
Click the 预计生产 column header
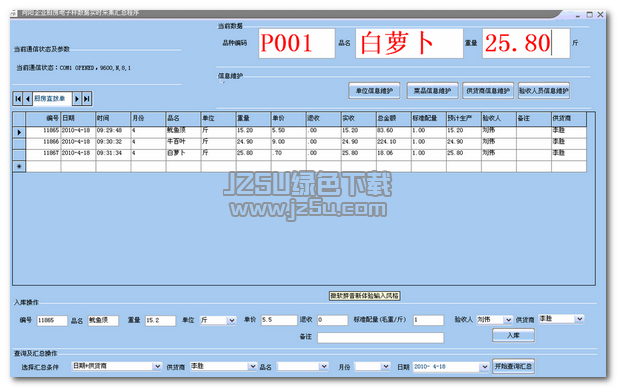pyautogui.click(x=464, y=118)
